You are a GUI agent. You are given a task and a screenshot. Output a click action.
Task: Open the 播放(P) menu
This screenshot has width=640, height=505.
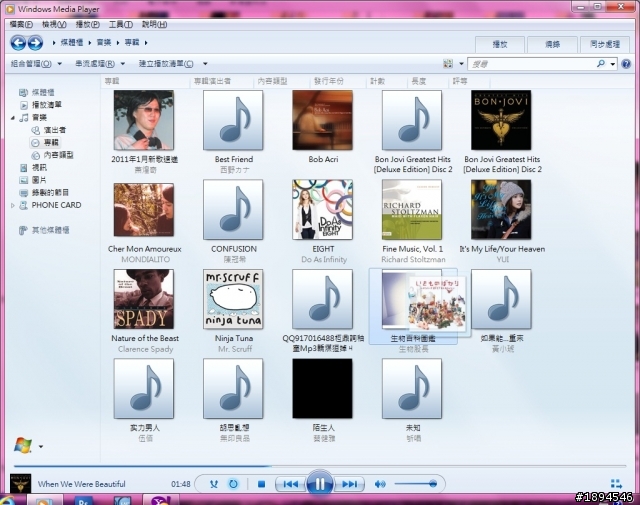point(88,24)
